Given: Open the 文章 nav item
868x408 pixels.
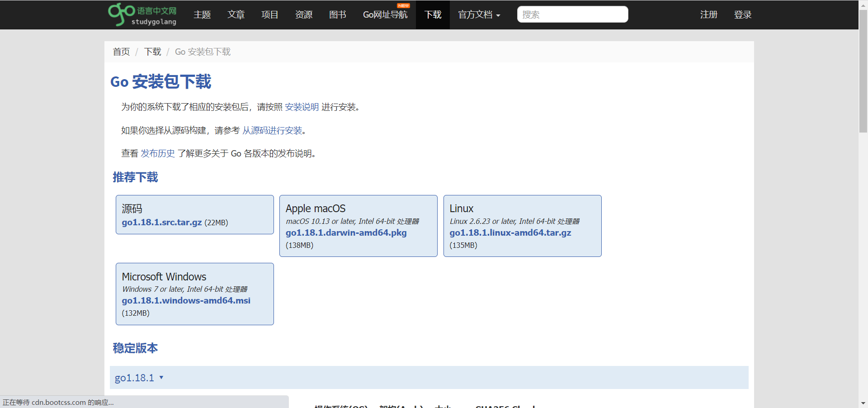Looking at the screenshot, I should click(236, 14).
